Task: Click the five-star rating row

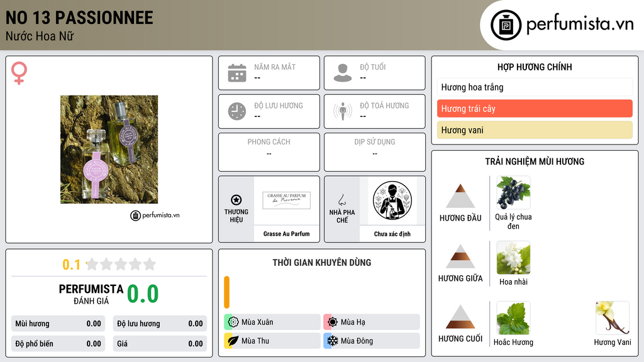Action: coord(121,265)
